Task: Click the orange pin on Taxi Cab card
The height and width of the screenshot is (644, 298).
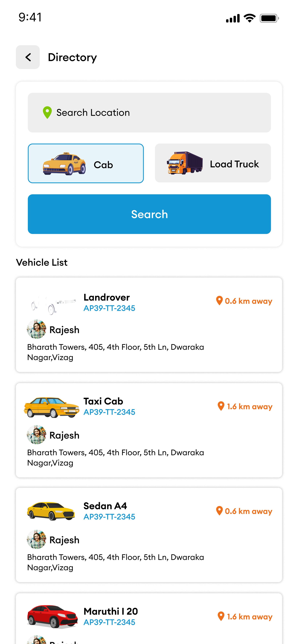Action: click(221, 406)
